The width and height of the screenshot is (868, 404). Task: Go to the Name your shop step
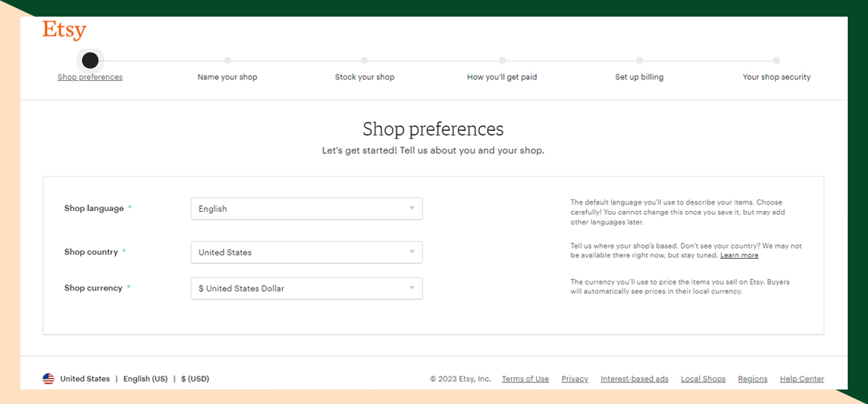click(227, 77)
